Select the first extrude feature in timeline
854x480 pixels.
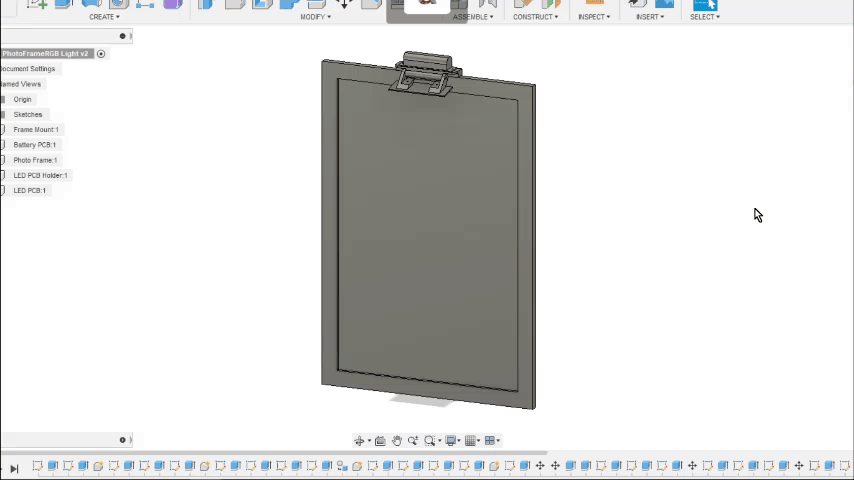click(52, 465)
